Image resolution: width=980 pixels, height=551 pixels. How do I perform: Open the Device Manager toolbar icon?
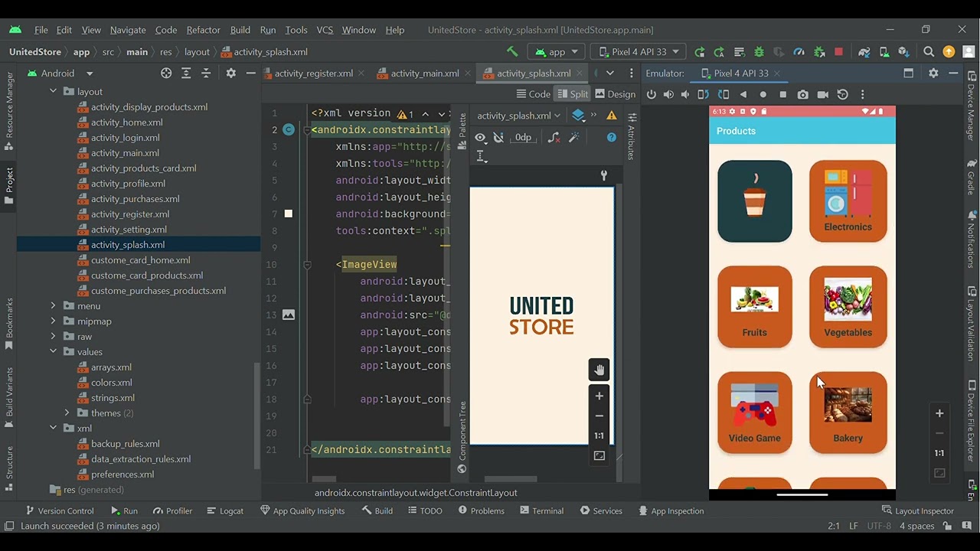tap(884, 52)
